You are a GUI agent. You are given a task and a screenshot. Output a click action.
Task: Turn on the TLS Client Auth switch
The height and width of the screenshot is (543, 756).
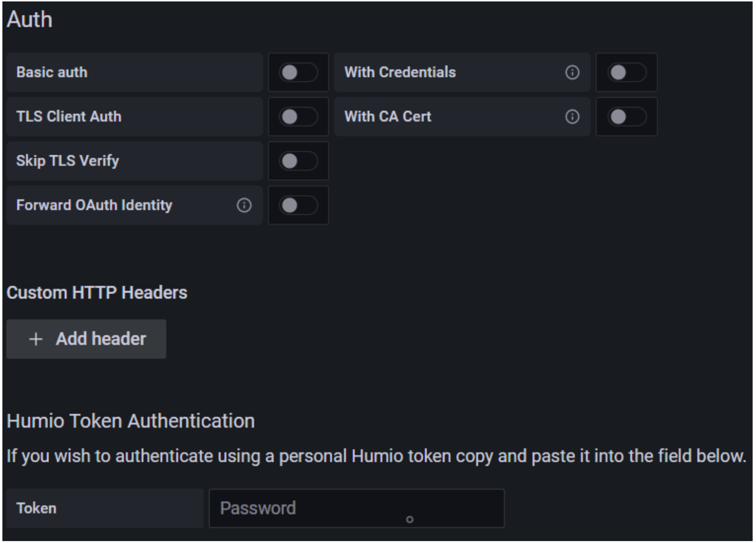[x=298, y=117]
